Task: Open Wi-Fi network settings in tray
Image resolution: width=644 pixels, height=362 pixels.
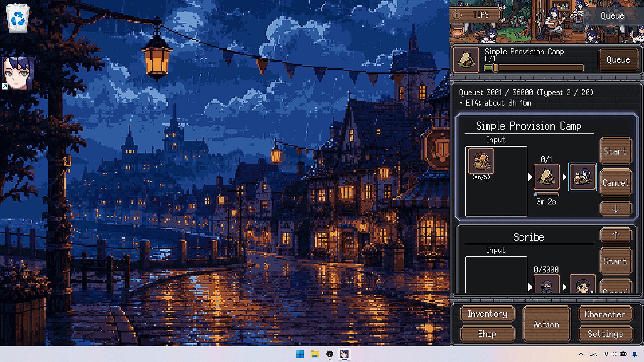Action: point(606,354)
